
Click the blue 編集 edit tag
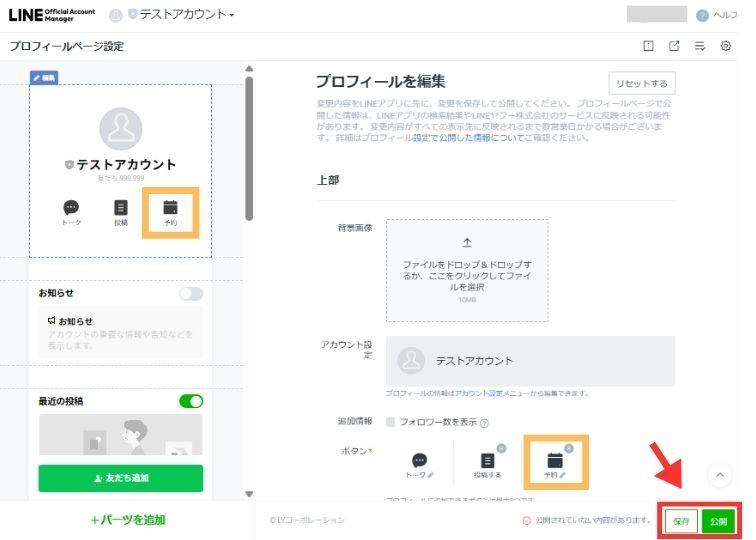click(44, 78)
